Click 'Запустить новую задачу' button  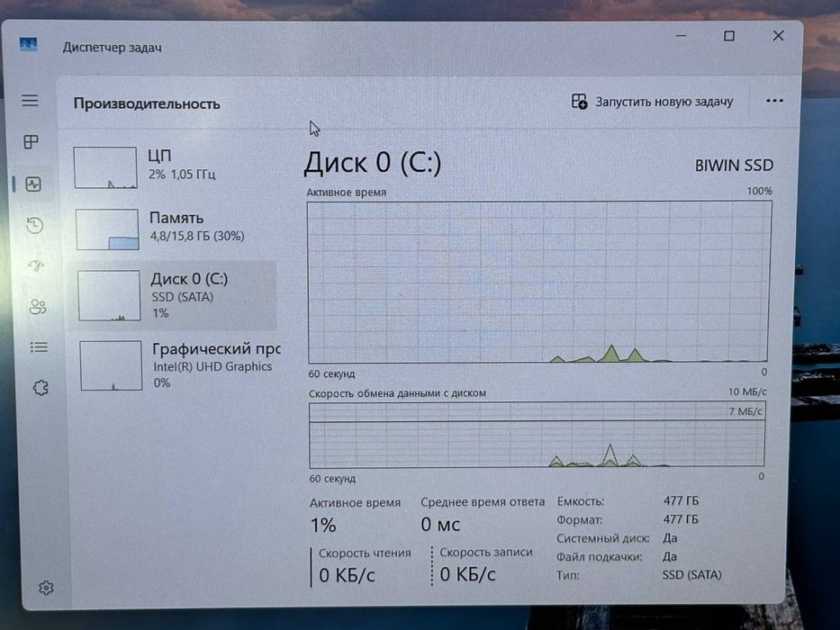[652, 102]
